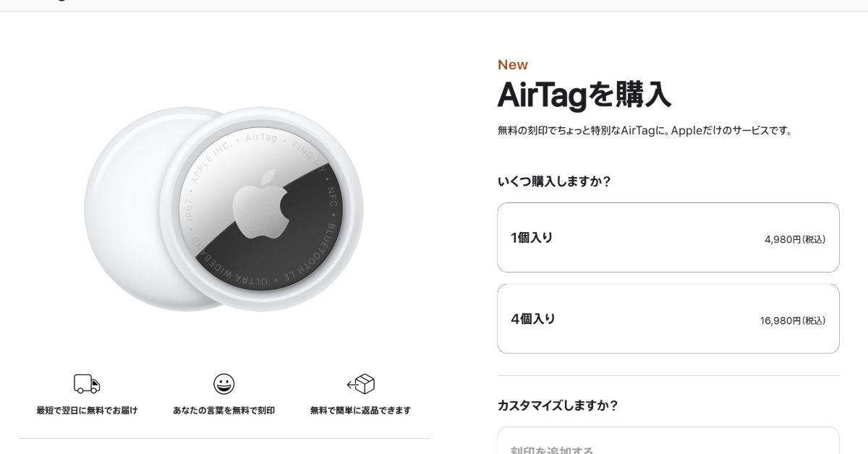Click the return box arrow icon

click(x=360, y=384)
